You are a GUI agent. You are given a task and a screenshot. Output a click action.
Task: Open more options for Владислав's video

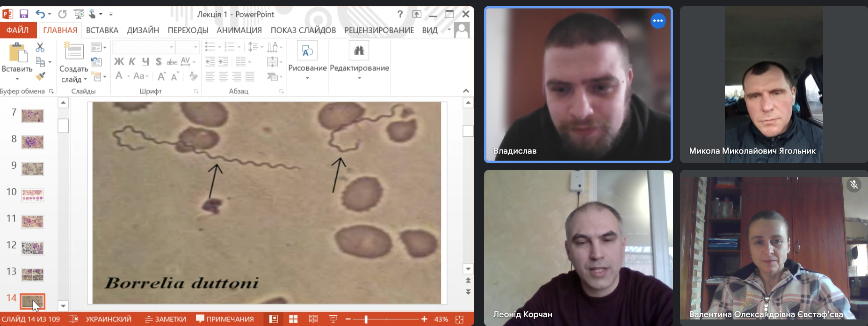pyautogui.click(x=658, y=21)
